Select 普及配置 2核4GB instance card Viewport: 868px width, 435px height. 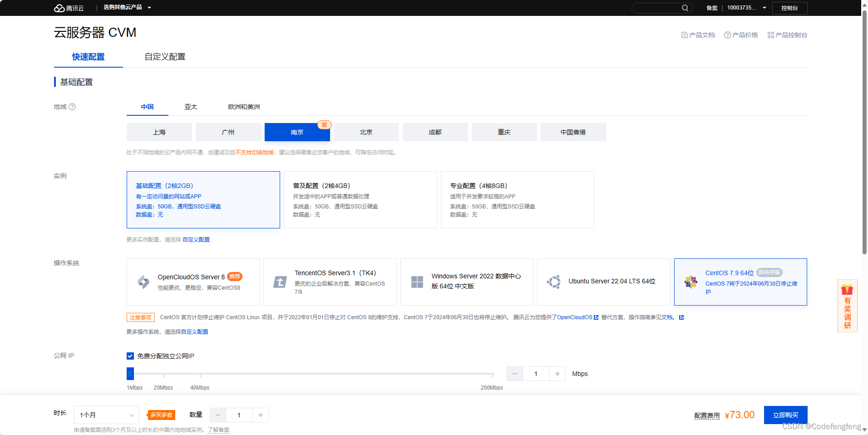point(360,200)
